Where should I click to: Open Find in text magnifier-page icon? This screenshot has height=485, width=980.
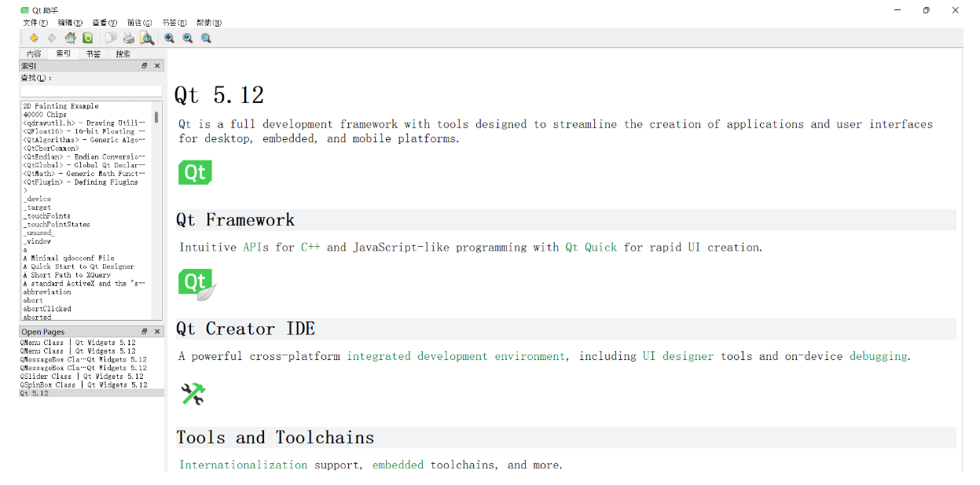pos(147,38)
